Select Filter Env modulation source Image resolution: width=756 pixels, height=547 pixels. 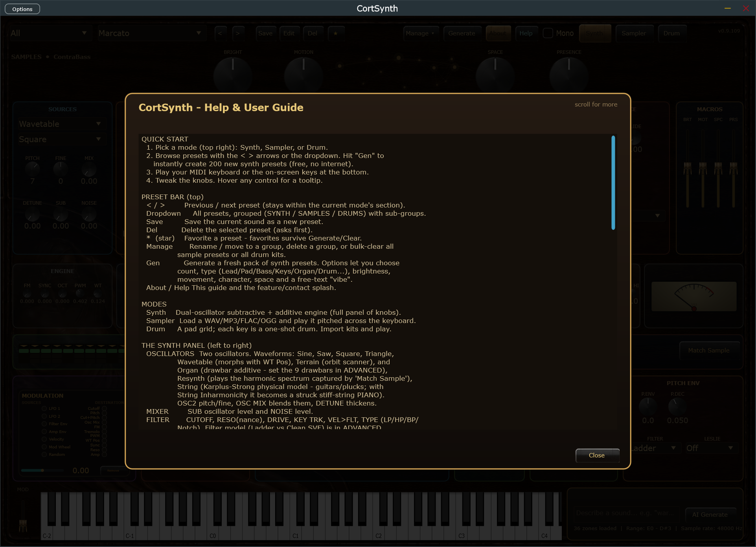tap(44, 424)
